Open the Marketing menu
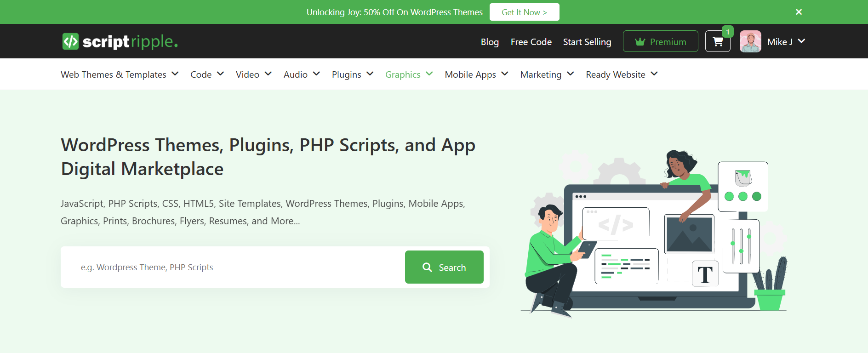868x353 pixels. click(x=541, y=74)
